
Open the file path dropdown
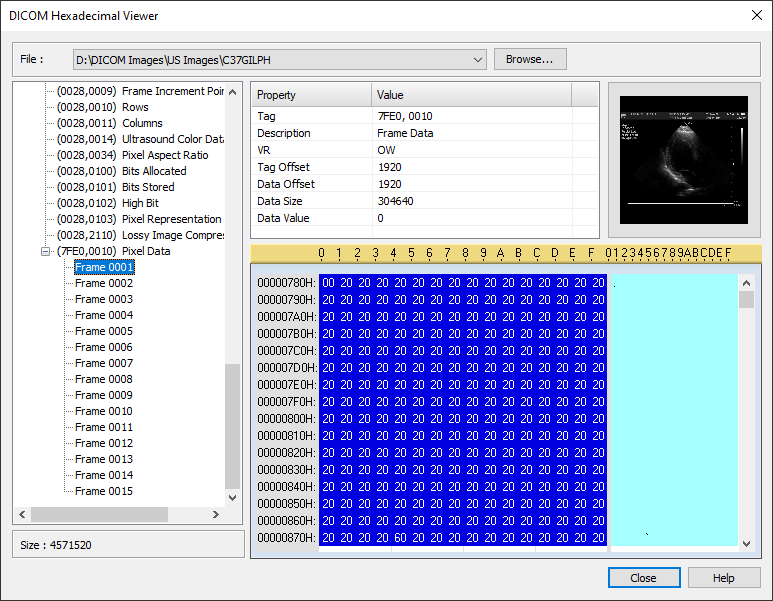click(x=477, y=60)
